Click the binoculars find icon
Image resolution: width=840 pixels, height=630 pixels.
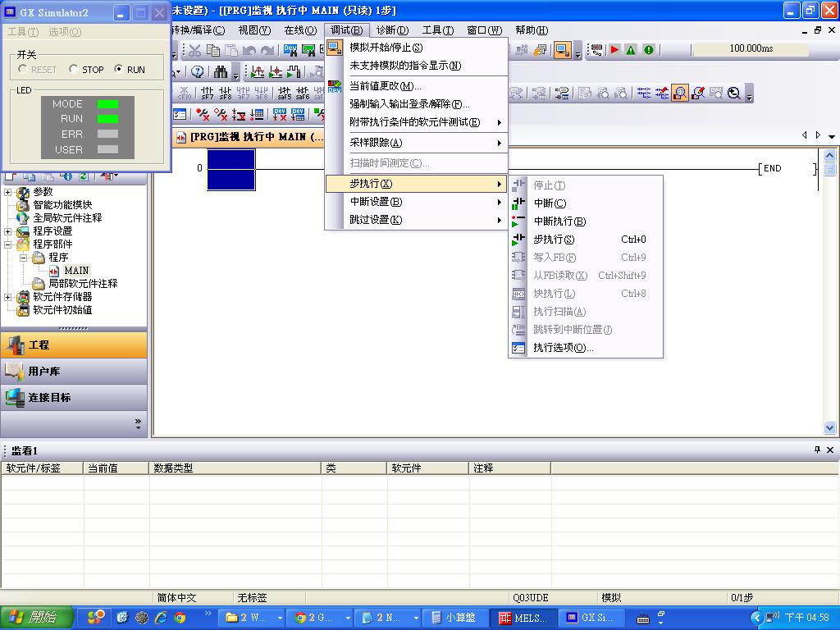click(x=221, y=72)
